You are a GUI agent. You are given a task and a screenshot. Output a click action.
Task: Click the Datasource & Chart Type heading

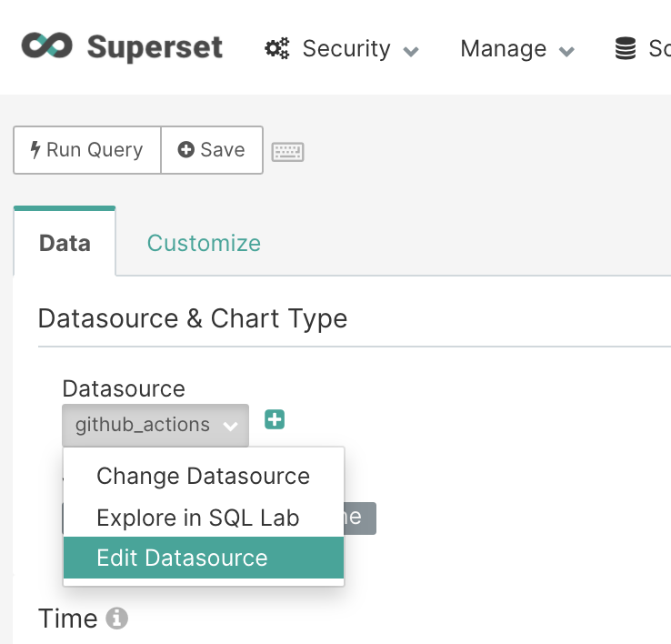pyautogui.click(x=193, y=318)
